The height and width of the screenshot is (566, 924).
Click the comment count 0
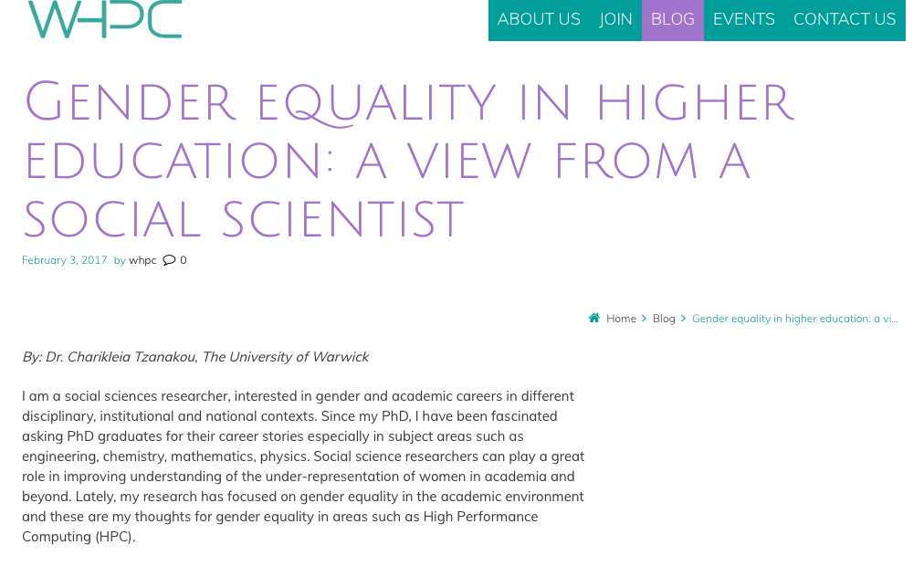point(184,260)
